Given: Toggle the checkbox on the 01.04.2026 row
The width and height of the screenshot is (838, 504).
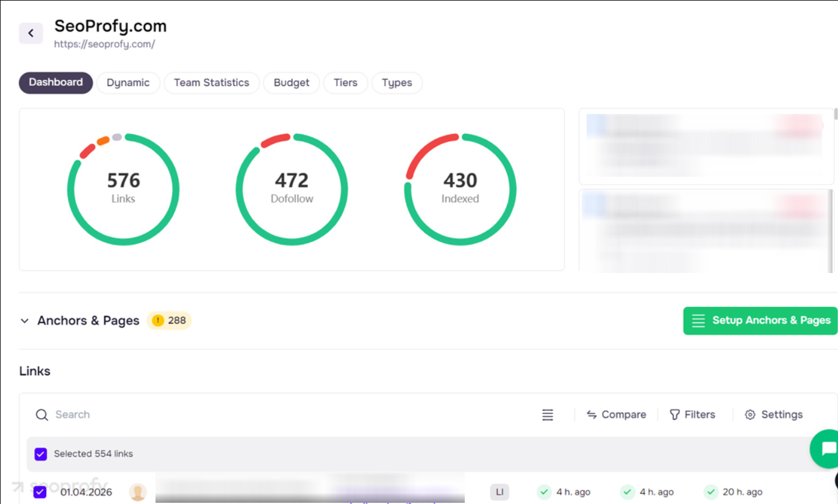Looking at the screenshot, I should click(x=40, y=492).
